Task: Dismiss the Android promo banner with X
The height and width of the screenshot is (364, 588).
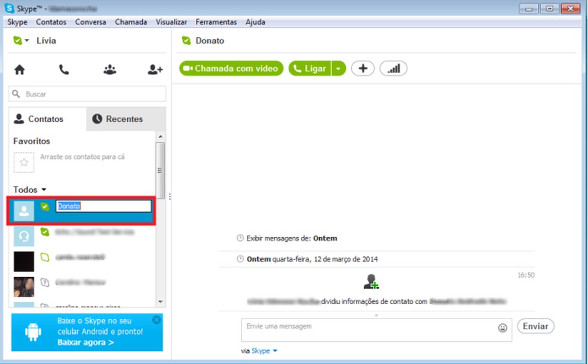Action: coord(156,318)
